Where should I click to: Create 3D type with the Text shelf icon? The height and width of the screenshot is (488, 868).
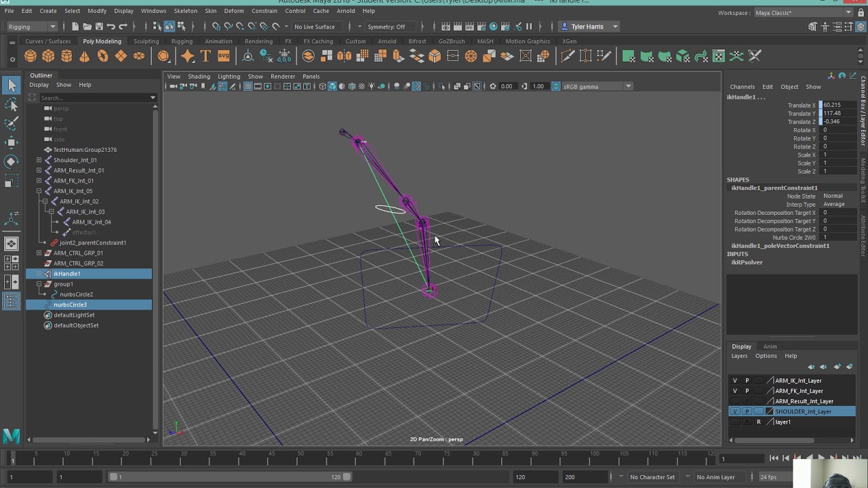pyautogui.click(x=205, y=56)
